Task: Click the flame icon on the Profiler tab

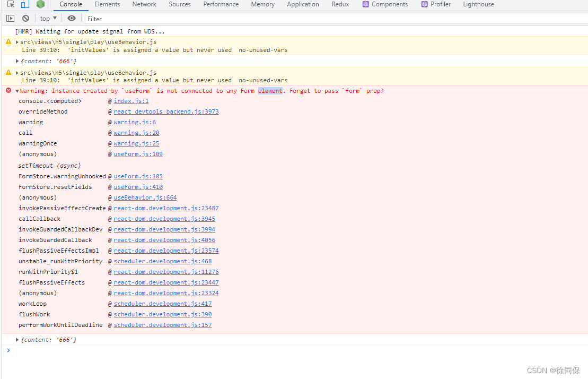Action: click(x=423, y=4)
